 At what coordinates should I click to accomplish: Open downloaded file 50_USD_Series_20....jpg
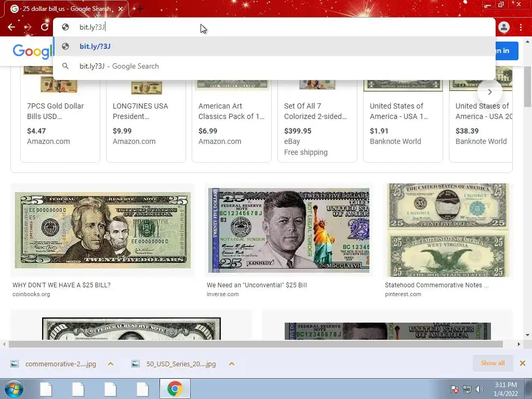(x=175, y=364)
